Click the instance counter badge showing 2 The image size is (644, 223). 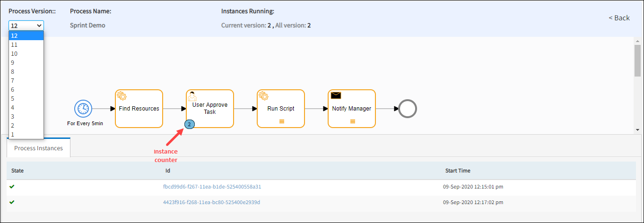pos(189,125)
